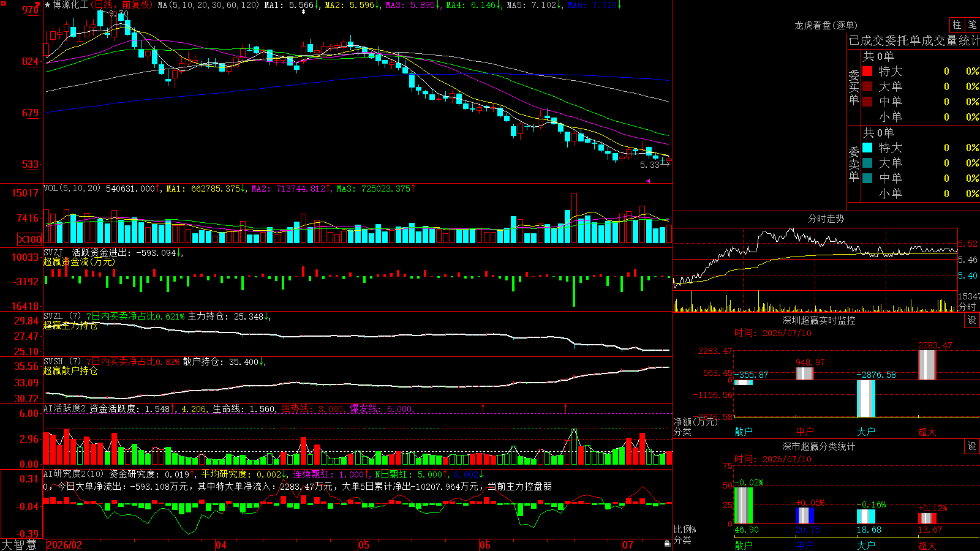Screen dimensions: 980x551
Task: Click the 大智慧 logo in the bottom-left corner
Action: (19, 545)
